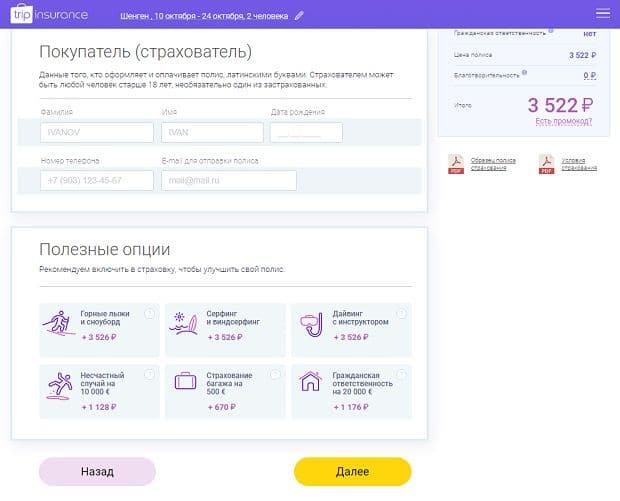Open the Условия страхования link
Image resolution: width=620 pixels, height=501 pixels.
579,164
